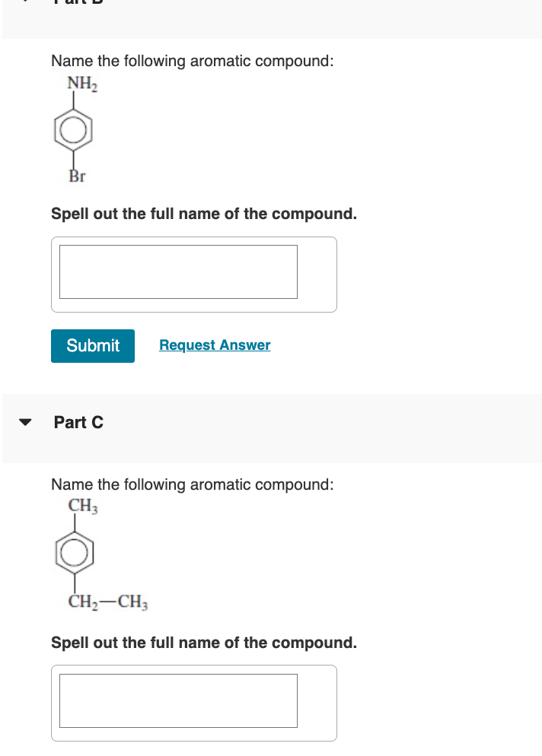
Task: Click the bromoaniline structure diagram
Action: click(73, 129)
